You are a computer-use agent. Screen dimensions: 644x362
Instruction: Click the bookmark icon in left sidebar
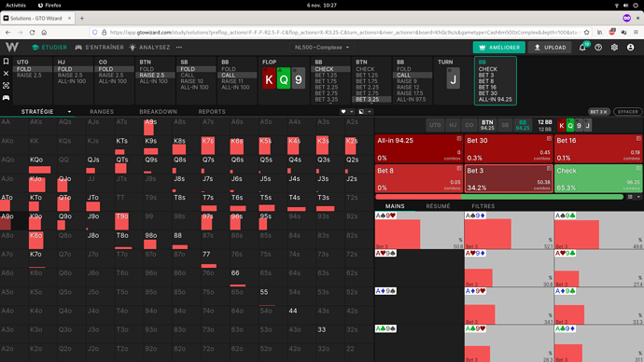pos(7,62)
